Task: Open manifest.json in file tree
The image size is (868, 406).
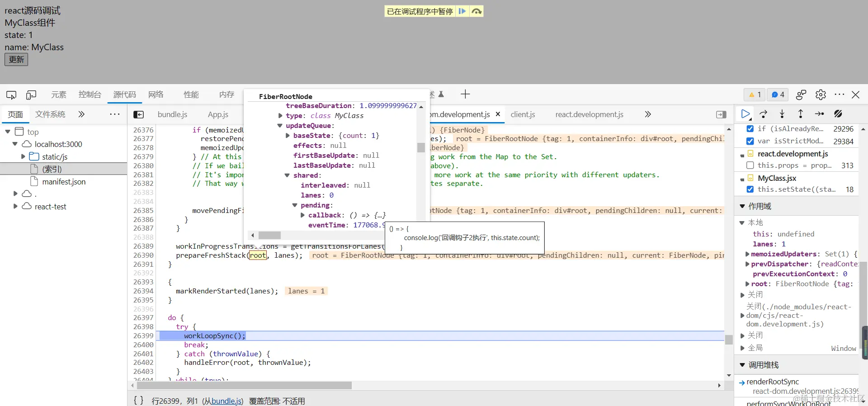Action: (x=64, y=182)
